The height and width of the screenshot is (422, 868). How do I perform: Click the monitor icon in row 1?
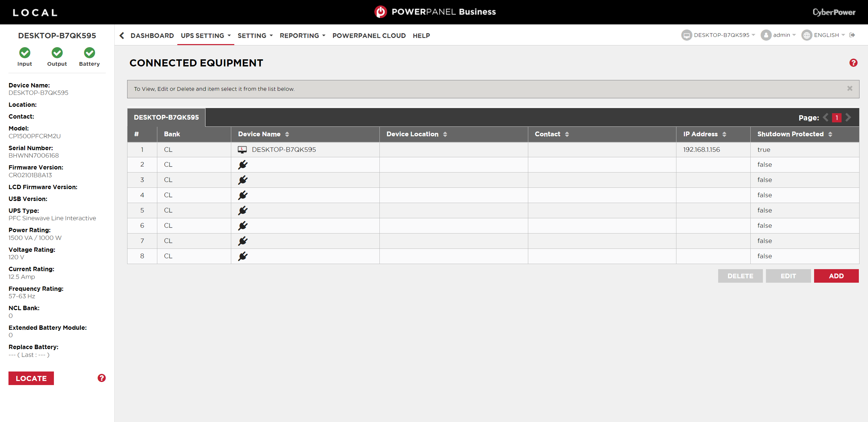(242, 149)
